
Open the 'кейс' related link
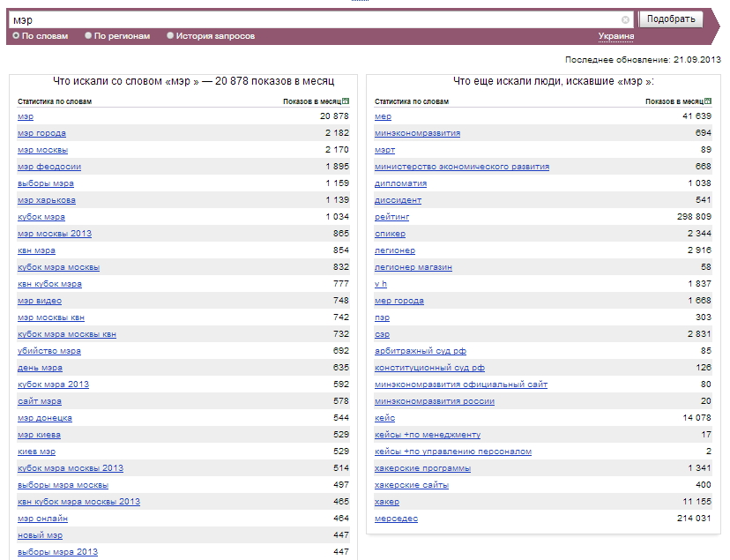pos(385,418)
